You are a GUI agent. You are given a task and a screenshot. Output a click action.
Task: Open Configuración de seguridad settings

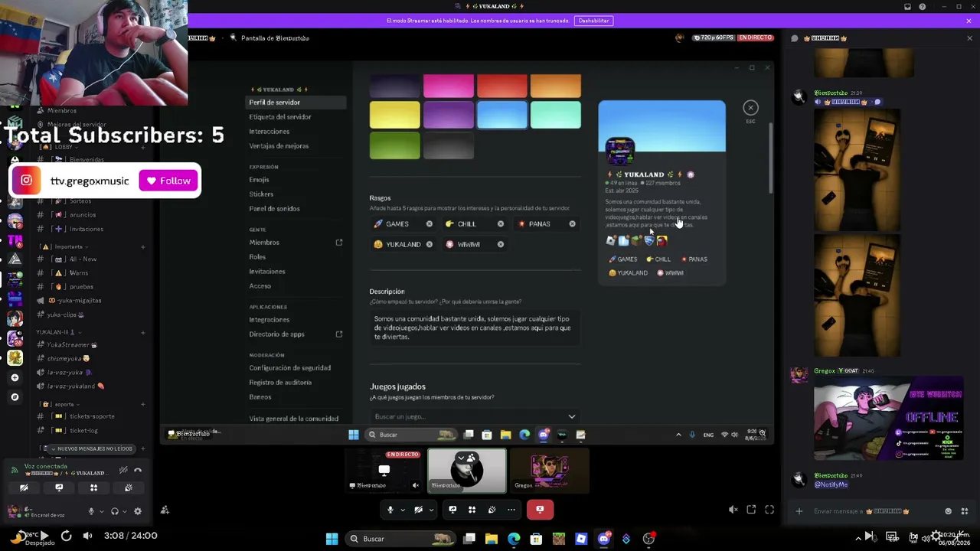290,368
